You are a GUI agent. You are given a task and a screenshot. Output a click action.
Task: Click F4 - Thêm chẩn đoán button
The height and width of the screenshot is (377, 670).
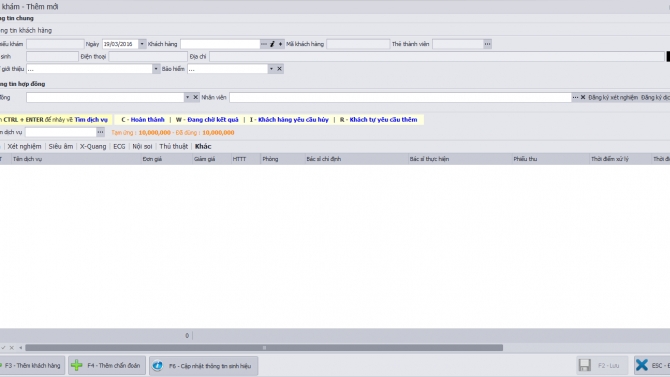click(x=106, y=365)
